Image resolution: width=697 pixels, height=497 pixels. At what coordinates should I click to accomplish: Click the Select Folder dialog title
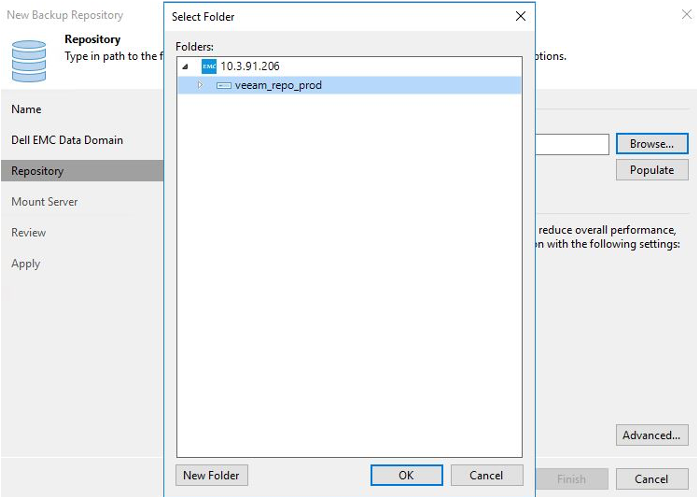tap(203, 17)
